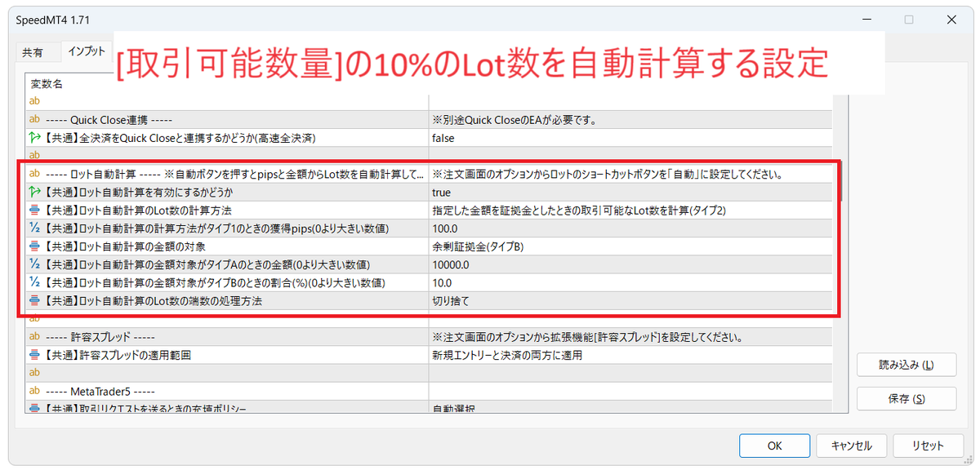Image resolution: width=980 pixels, height=470 pixels.
Task: Click the ½ icon for タイプAのときの金額
Action: (34, 264)
